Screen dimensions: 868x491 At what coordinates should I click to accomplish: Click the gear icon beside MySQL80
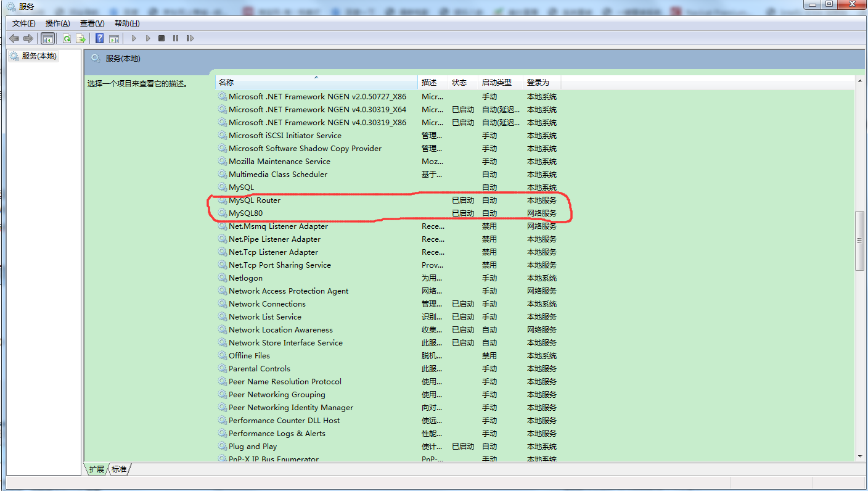223,213
